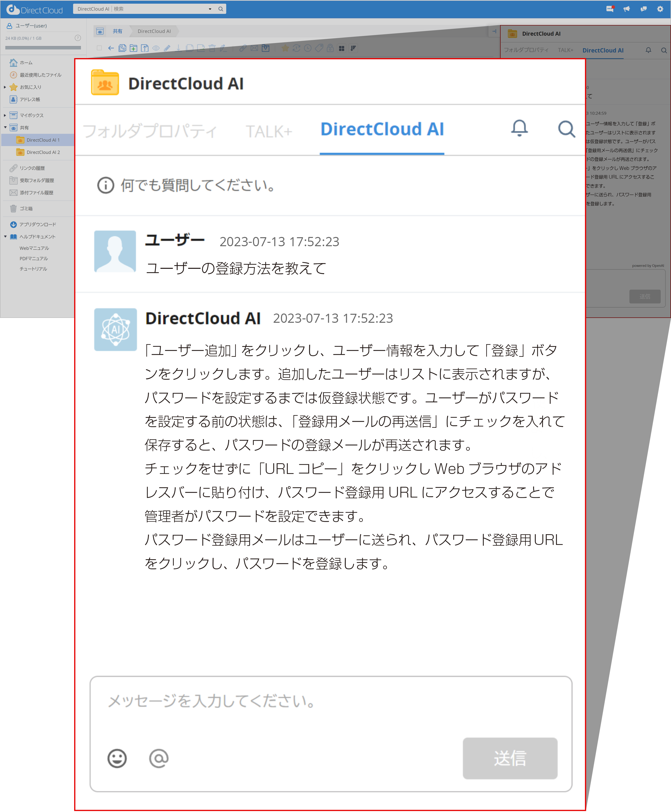Click the envelope mail toolbar icon

[x=254, y=48]
